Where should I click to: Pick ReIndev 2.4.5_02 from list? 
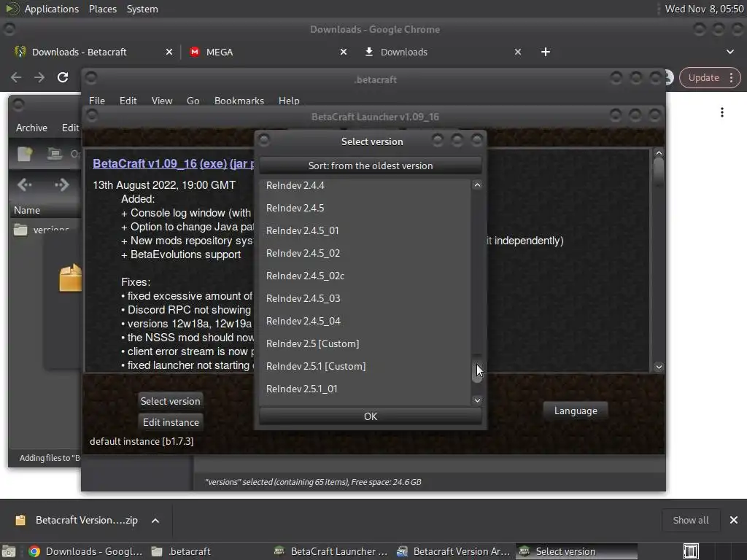(x=365, y=253)
